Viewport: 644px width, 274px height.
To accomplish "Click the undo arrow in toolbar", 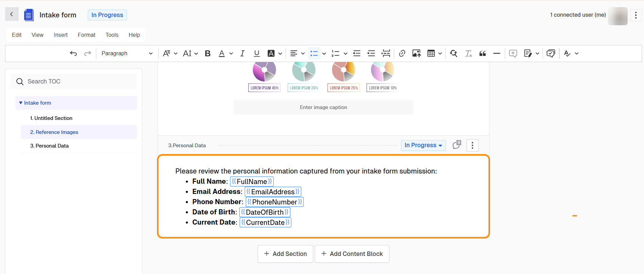I will [73, 54].
